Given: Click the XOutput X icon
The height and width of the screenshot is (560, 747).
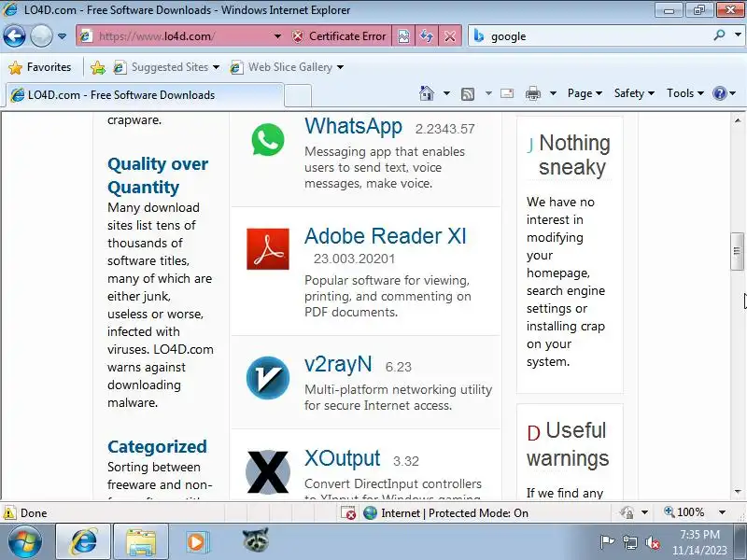Looking at the screenshot, I should pos(268,472).
